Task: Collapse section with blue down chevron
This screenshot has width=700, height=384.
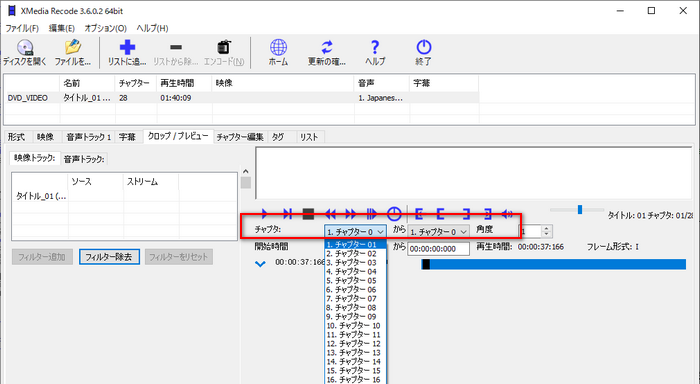Action: point(260,264)
